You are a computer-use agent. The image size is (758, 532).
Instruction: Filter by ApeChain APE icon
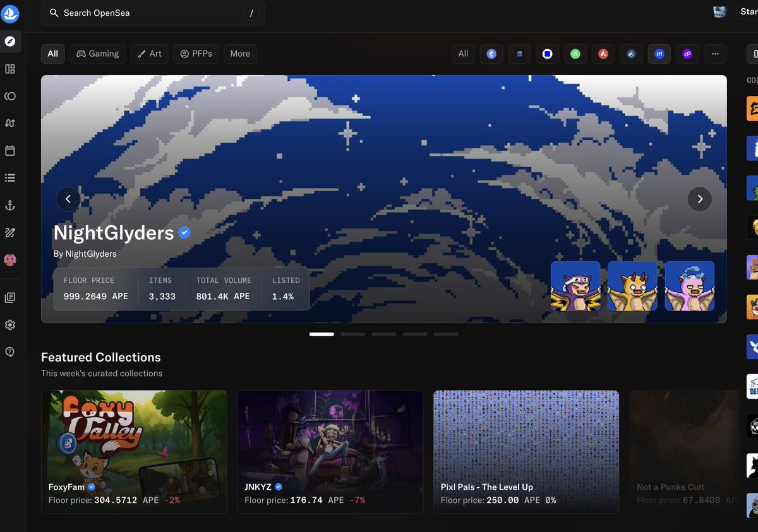(x=659, y=54)
